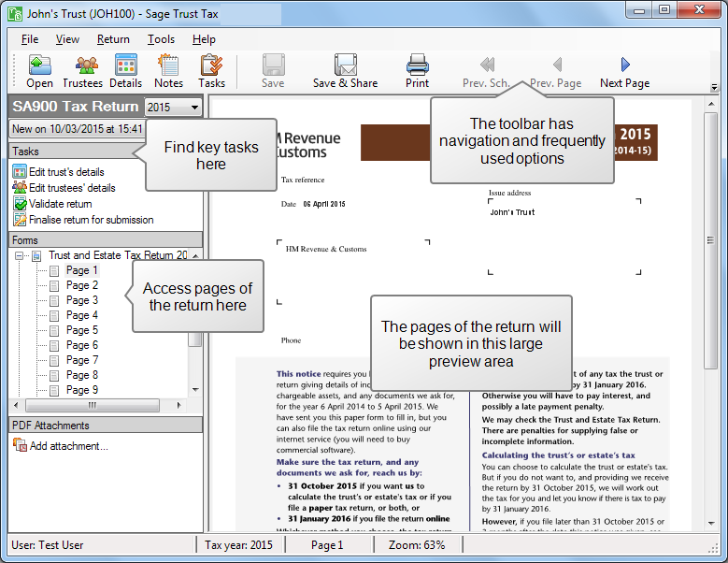Open Notes from the toolbar

coord(169,65)
